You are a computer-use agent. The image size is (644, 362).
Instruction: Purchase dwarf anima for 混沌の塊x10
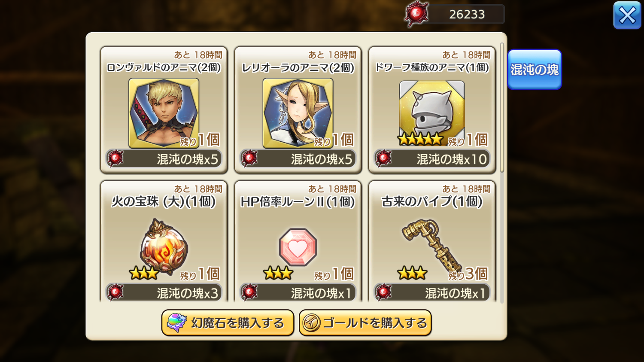tap(432, 159)
